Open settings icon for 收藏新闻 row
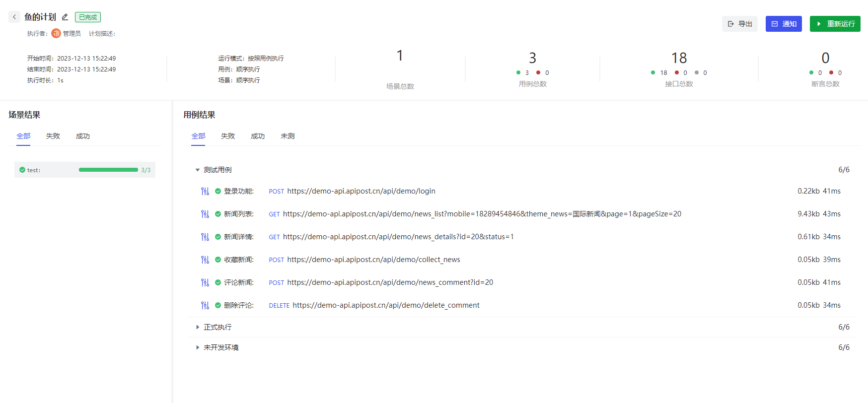Screen dimensions: 868x403 tap(205, 260)
